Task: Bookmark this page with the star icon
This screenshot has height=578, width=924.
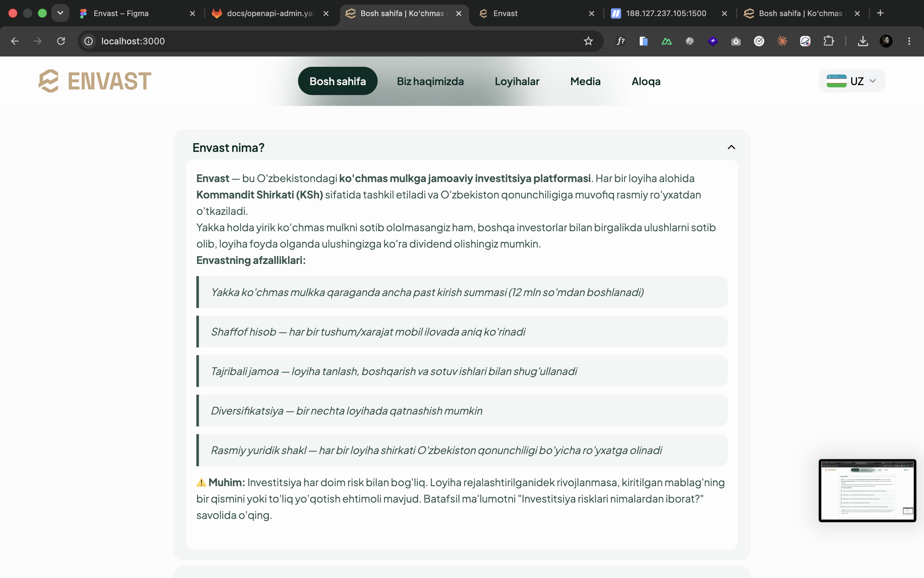Action: click(588, 41)
